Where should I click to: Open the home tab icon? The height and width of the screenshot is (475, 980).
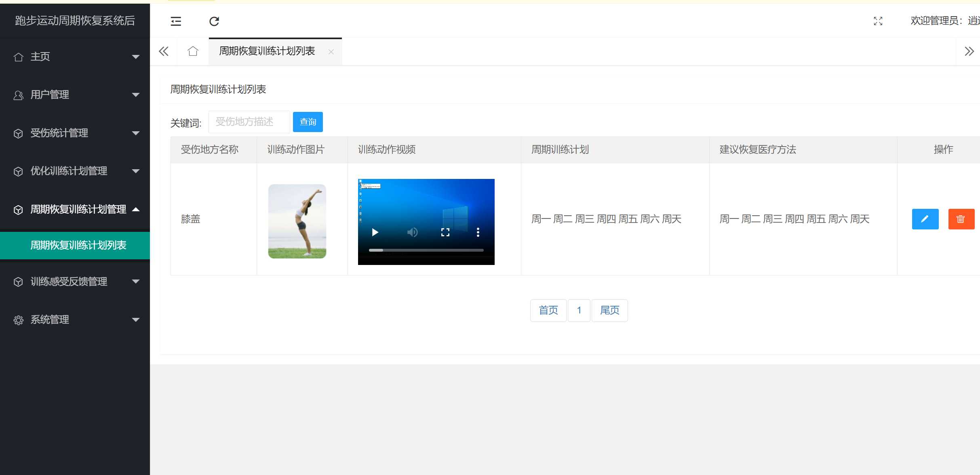click(x=193, y=51)
